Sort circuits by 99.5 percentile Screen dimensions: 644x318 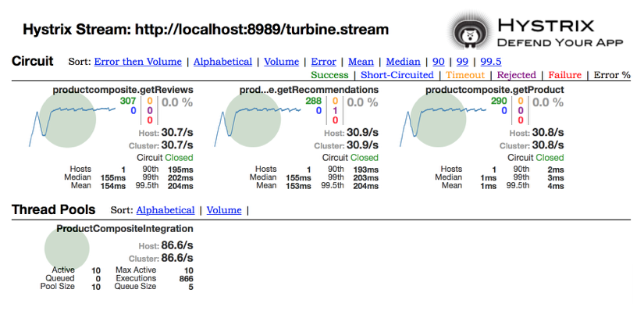tap(491, 62)
